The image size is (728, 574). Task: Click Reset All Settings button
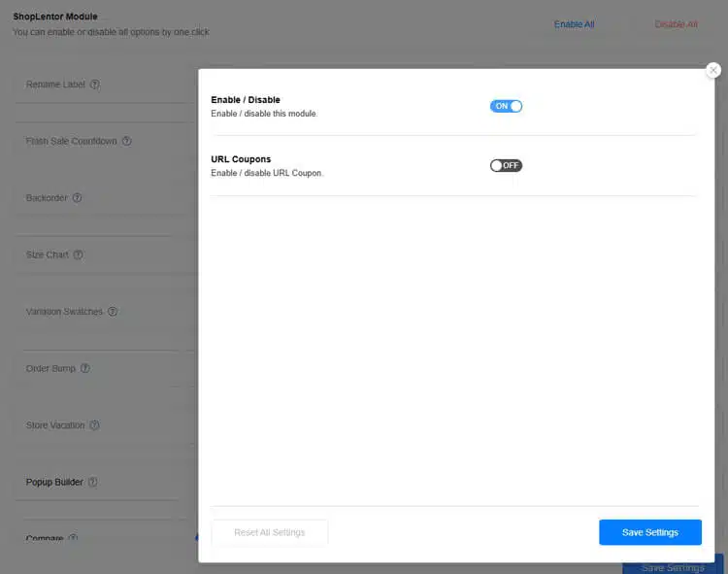coord(269,532)
